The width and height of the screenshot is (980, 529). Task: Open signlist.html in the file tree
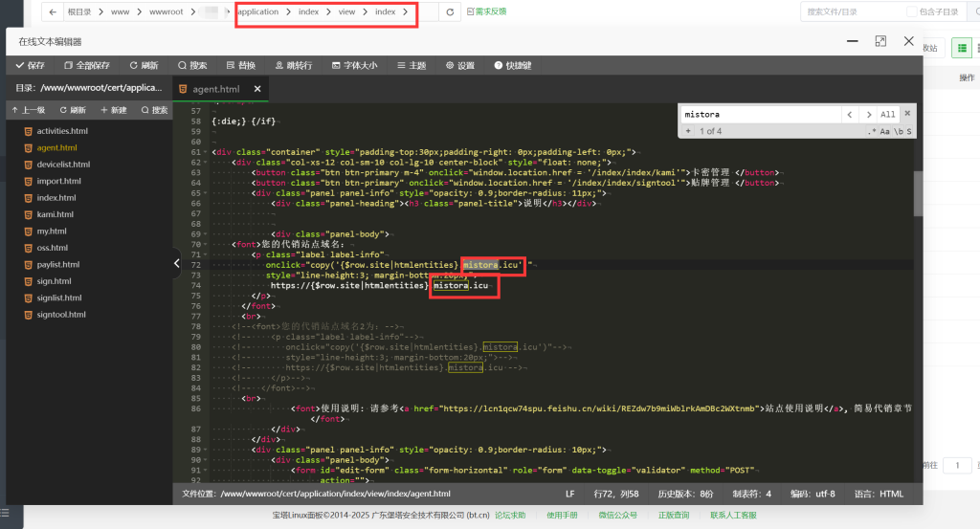click(x=59, y=298)
